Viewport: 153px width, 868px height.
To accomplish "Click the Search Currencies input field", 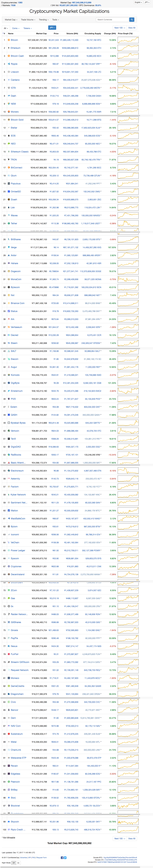I will click(x=112, y=19).
